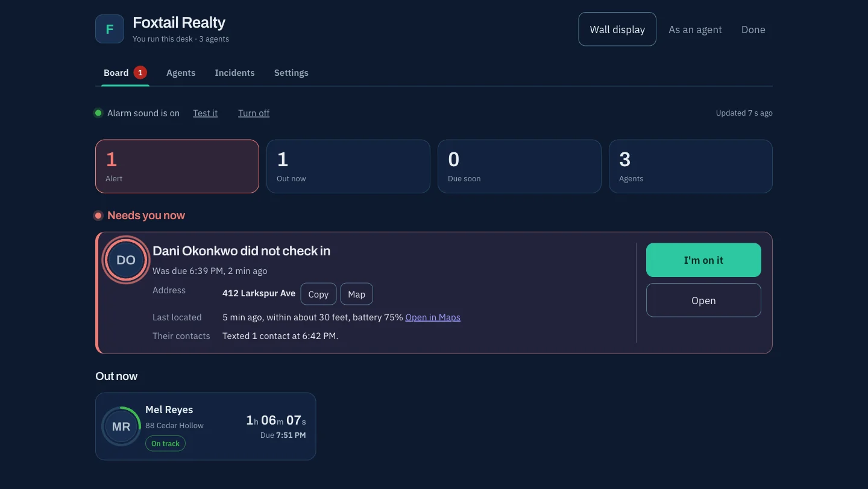Click the red Board notification badge
Screen dimensions: 868x489
click(x=140, y=72)
